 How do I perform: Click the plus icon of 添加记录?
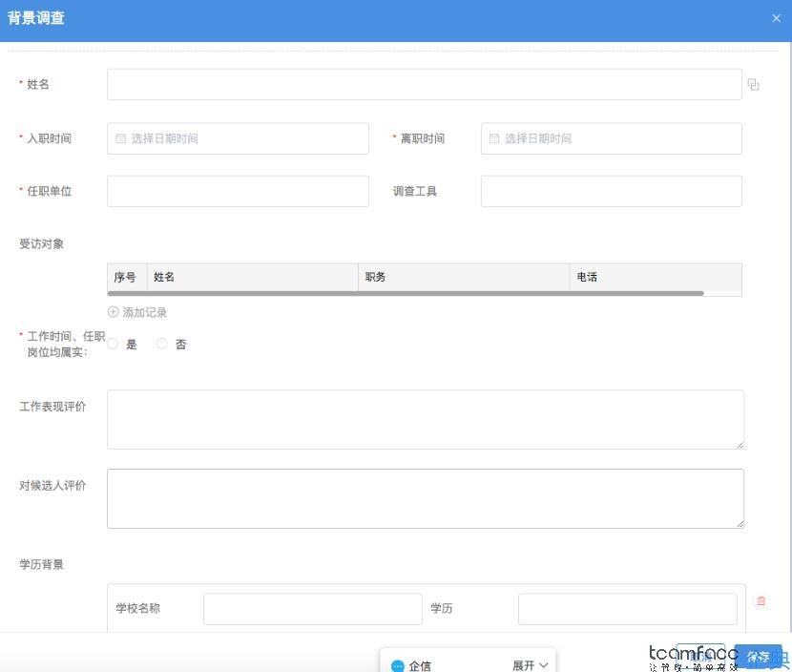114,312
